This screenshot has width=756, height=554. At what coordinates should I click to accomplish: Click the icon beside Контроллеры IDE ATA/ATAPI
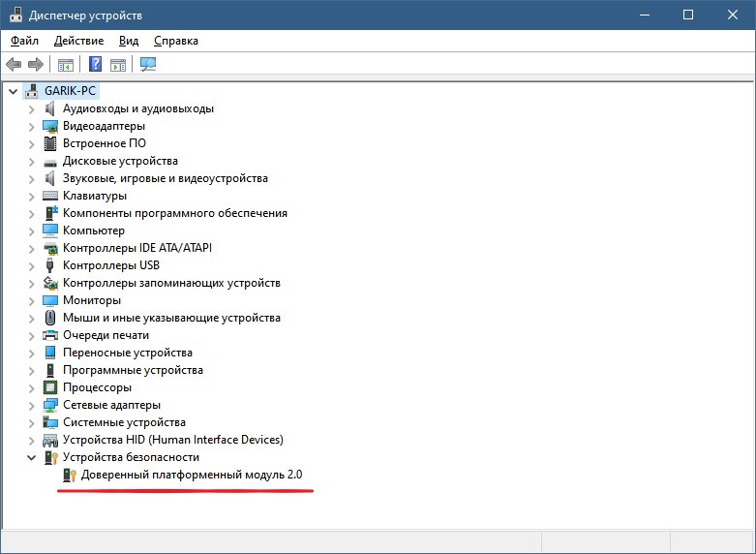(x=50, y=248)
